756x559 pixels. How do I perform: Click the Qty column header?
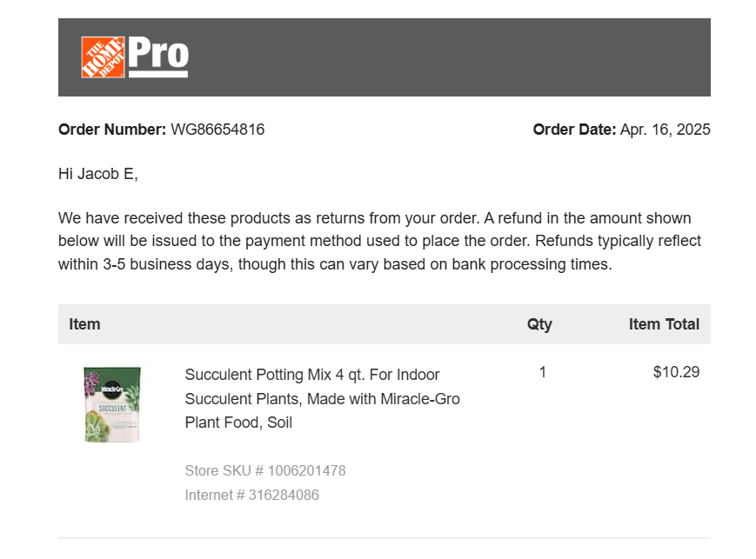click(539, 324)
